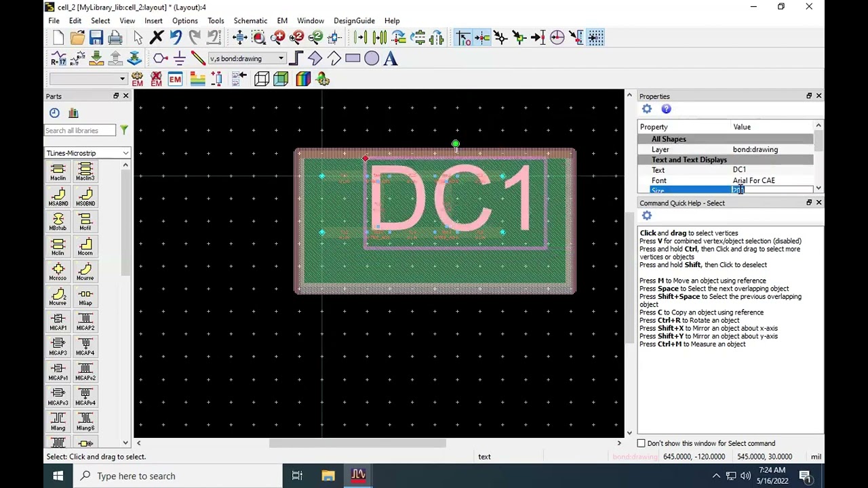
Task: Open the EM simulation setup icon
Action: tap(175, 79)
